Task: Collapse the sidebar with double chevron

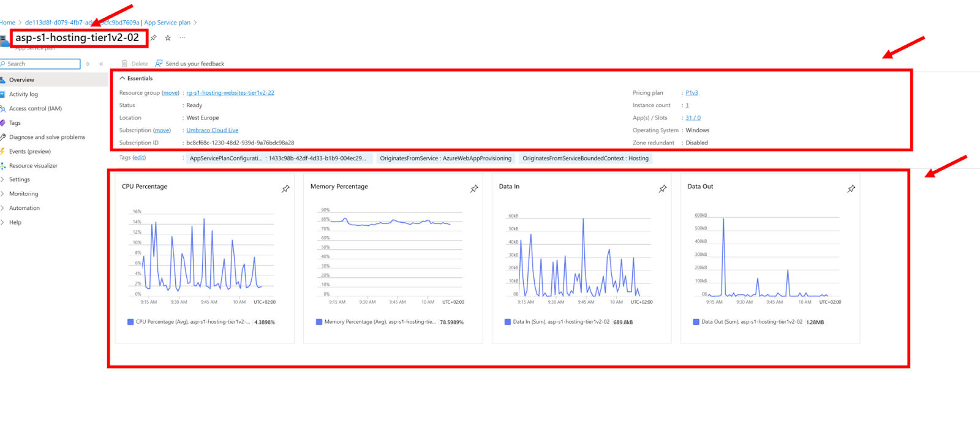Action: pos(101,64)
